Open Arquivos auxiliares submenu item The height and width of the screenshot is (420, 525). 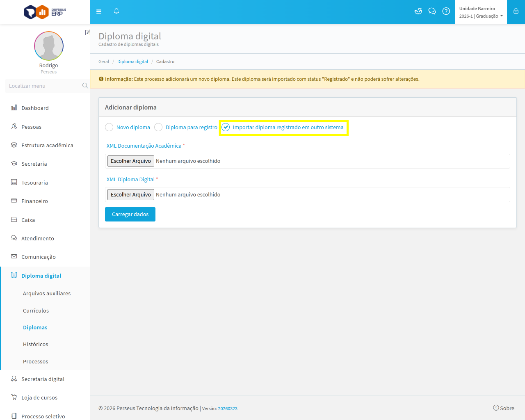point(47,293)
